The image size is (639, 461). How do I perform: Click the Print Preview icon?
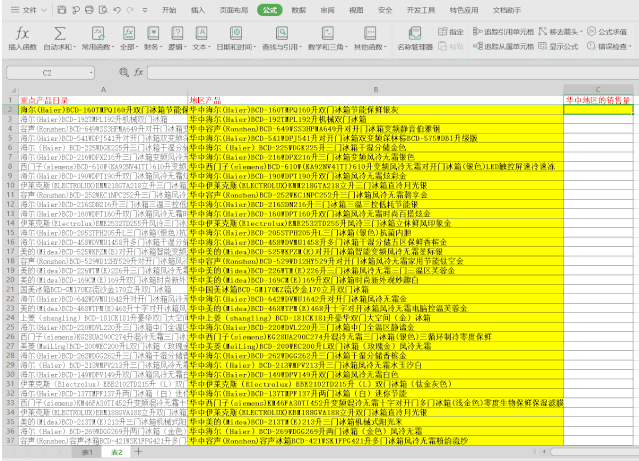click(x=104, y=10)
